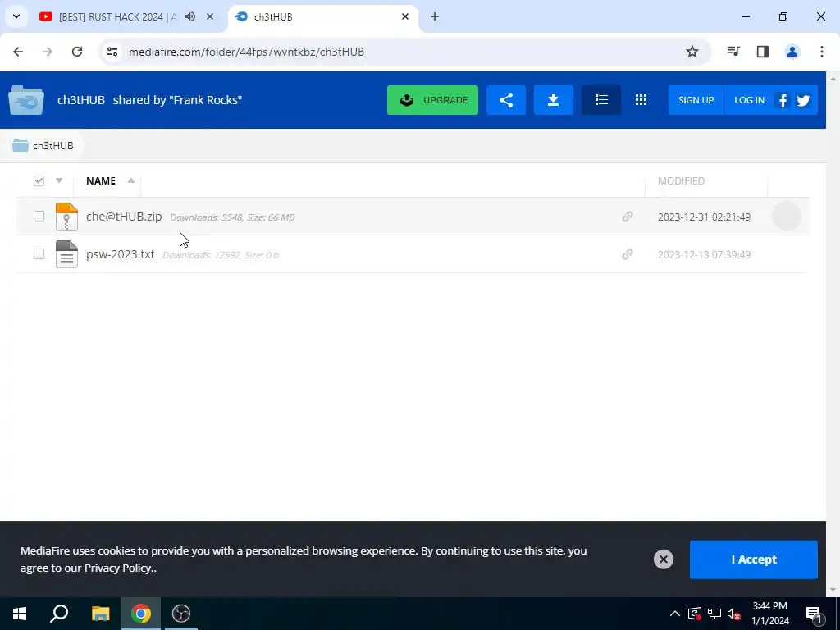Switch to grid view icon

pos(641,100)
